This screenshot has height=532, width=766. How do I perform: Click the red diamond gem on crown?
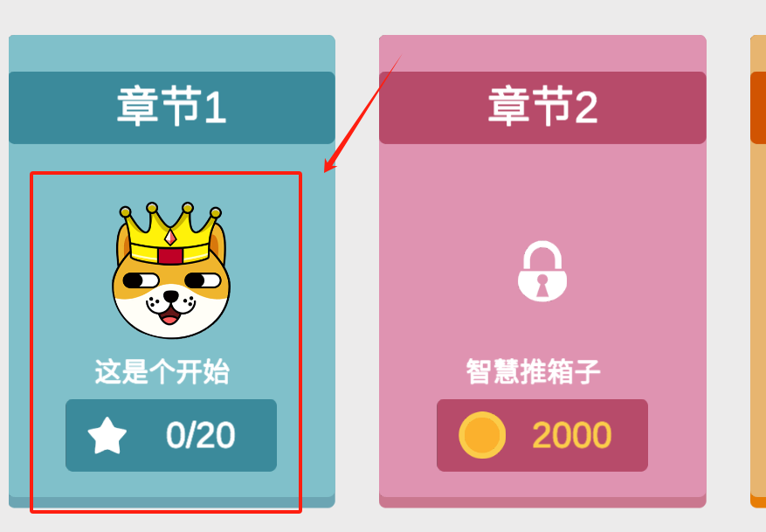170,238
